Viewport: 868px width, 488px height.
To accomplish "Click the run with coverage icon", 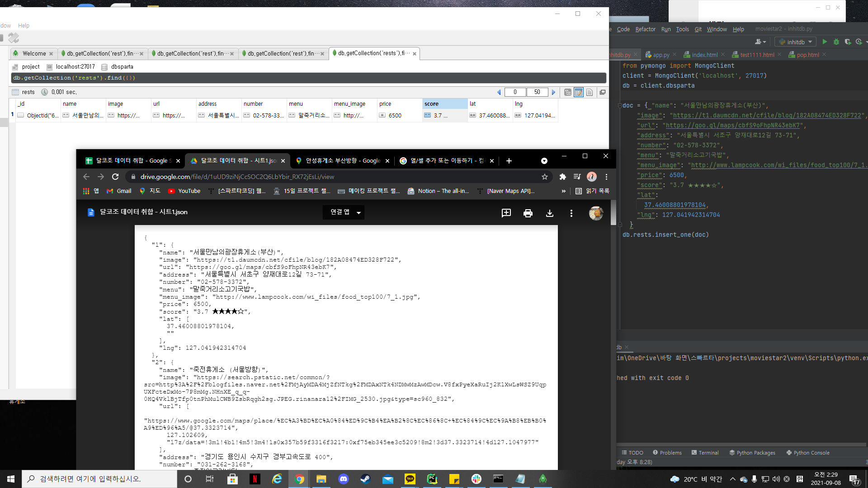I will coord(848,42).
